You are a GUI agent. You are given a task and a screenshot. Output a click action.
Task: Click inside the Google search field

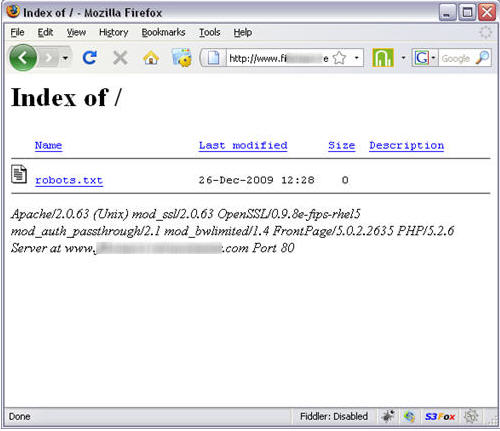[x=456, y=58]
